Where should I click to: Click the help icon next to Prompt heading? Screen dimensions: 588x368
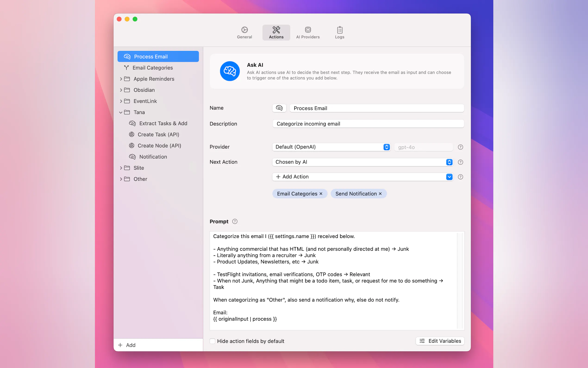(x=235, y=222)
